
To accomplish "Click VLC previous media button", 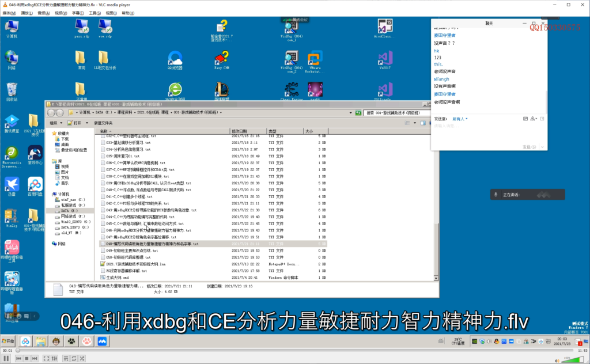I will pos(18,358).
